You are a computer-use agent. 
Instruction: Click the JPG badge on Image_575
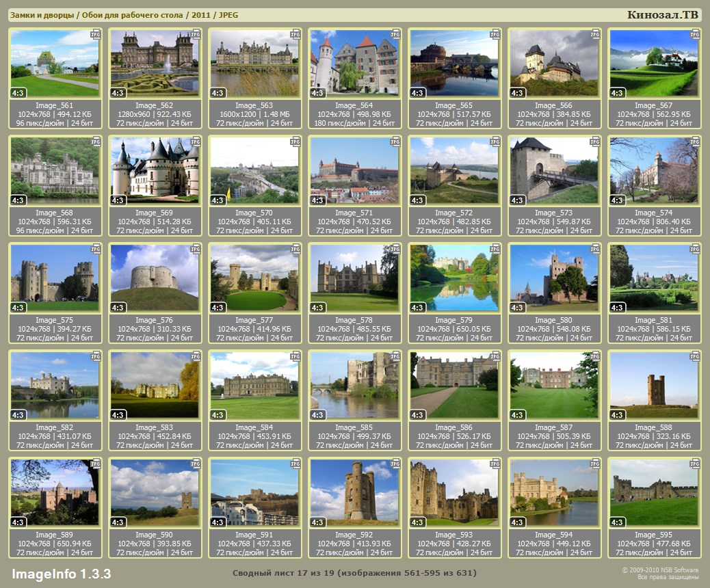95,249
